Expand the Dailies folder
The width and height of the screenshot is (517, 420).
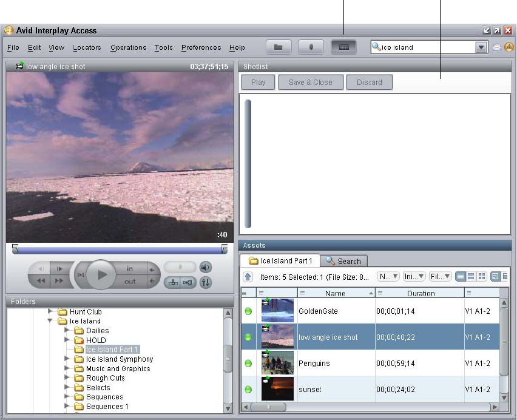[x=67, y=330]
